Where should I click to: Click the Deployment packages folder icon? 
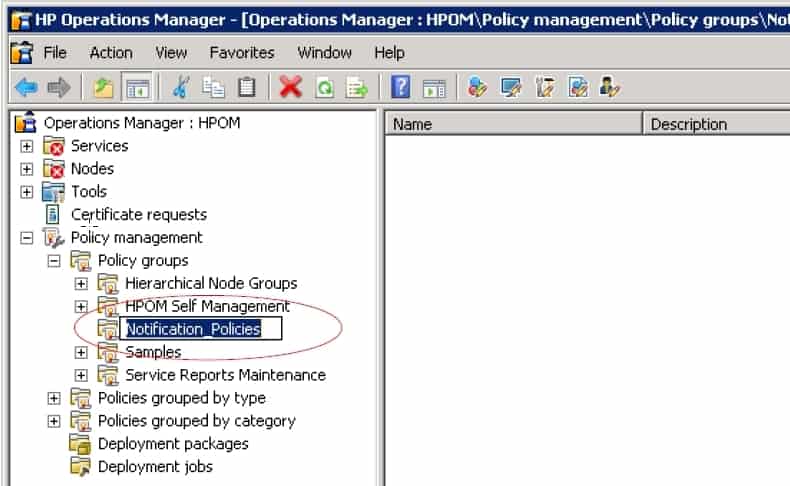tap(80, 444)
